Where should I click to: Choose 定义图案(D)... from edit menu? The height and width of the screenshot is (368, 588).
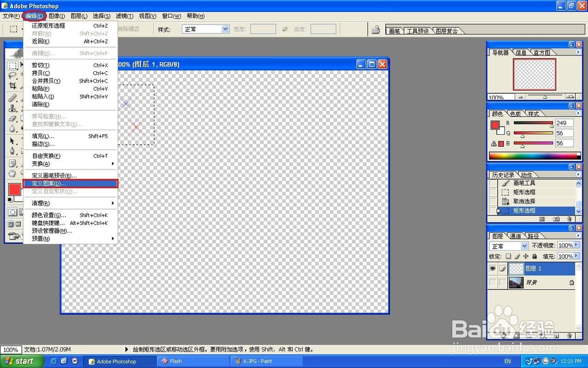[x=71, y=184]
